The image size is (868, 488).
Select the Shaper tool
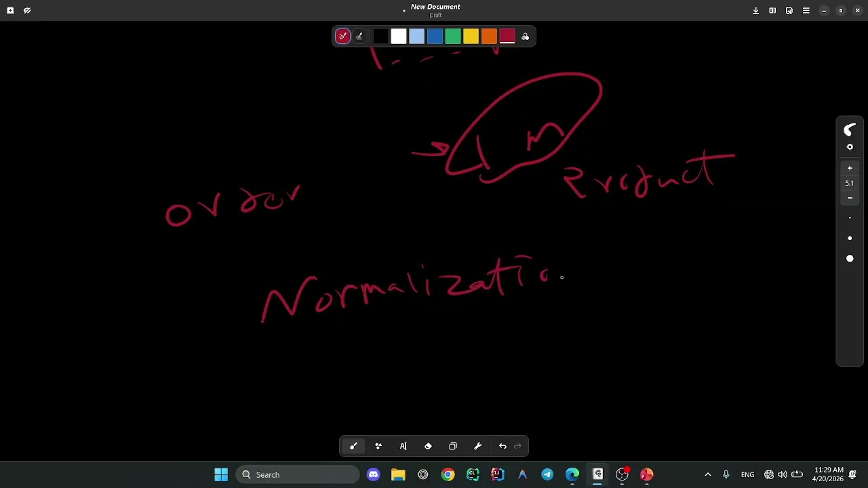tap(378, 446)
